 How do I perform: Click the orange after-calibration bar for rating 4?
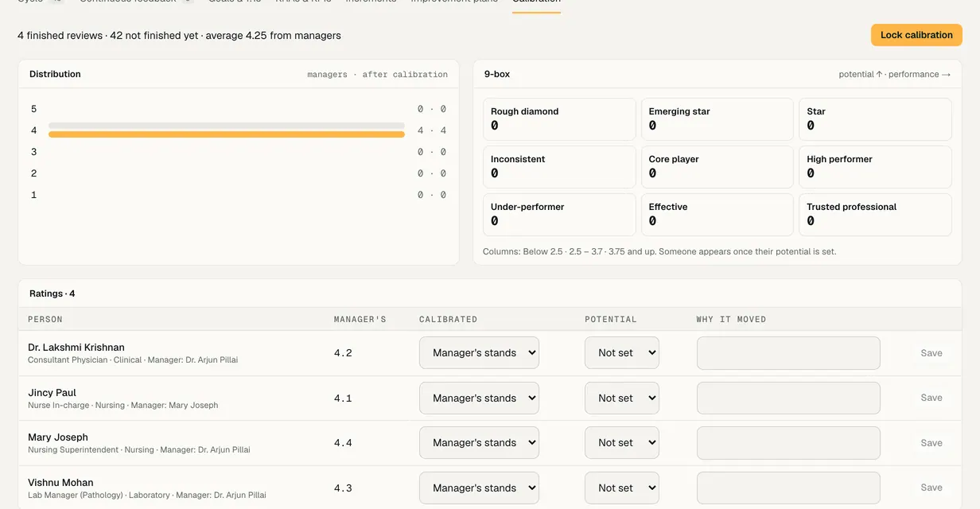pyautogui.click(x=227, y=134)
